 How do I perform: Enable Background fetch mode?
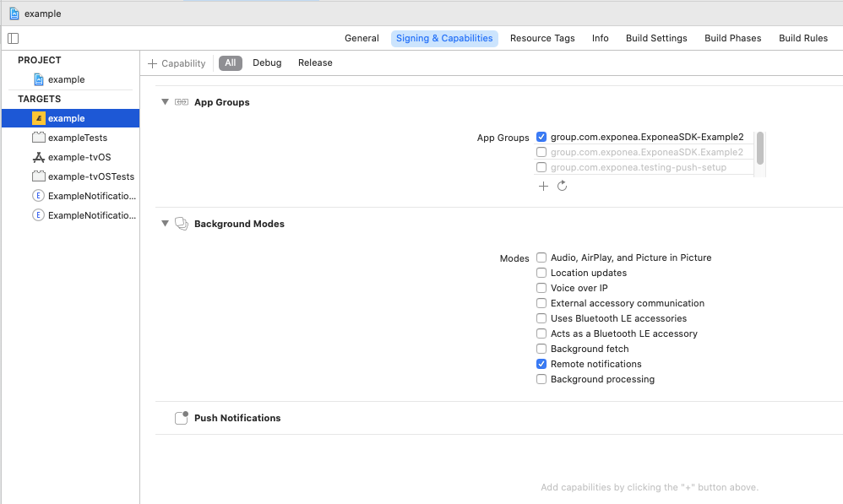(x=541, y=349)
